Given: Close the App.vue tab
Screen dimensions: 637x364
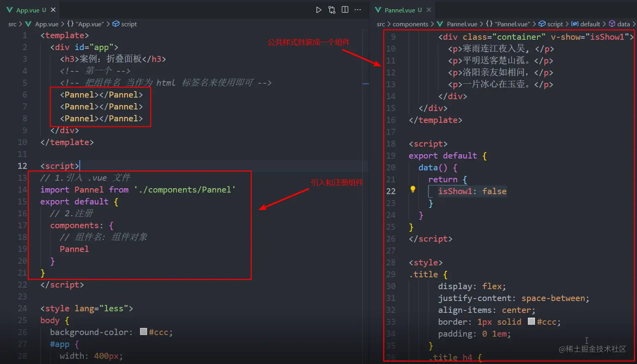Looking at the screenshot, I should pos(53,10).
